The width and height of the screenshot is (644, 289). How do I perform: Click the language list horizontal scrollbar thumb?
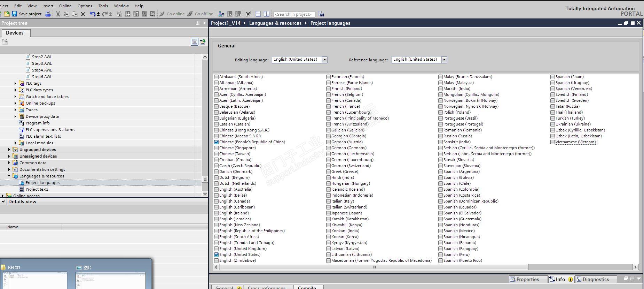tap(374, 267)
